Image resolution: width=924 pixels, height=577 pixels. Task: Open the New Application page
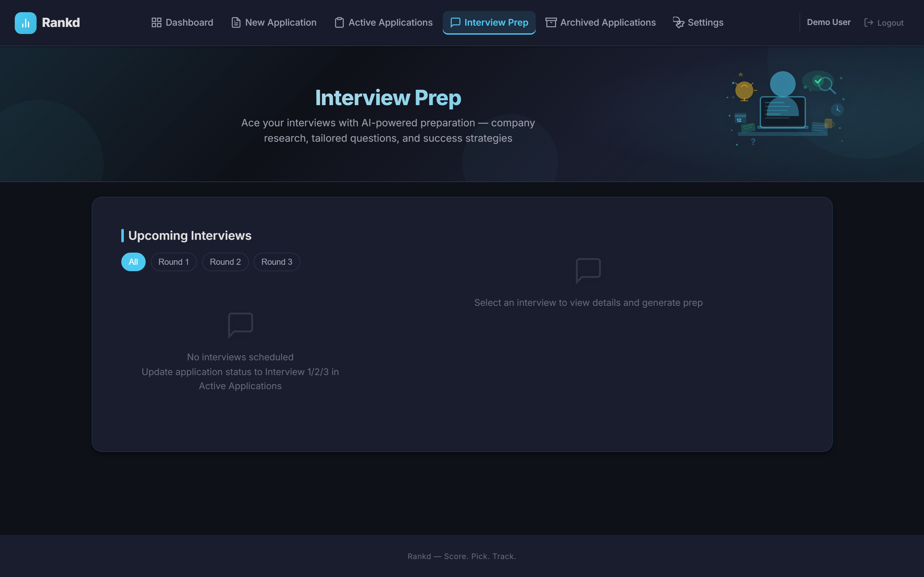pos(273,22)
